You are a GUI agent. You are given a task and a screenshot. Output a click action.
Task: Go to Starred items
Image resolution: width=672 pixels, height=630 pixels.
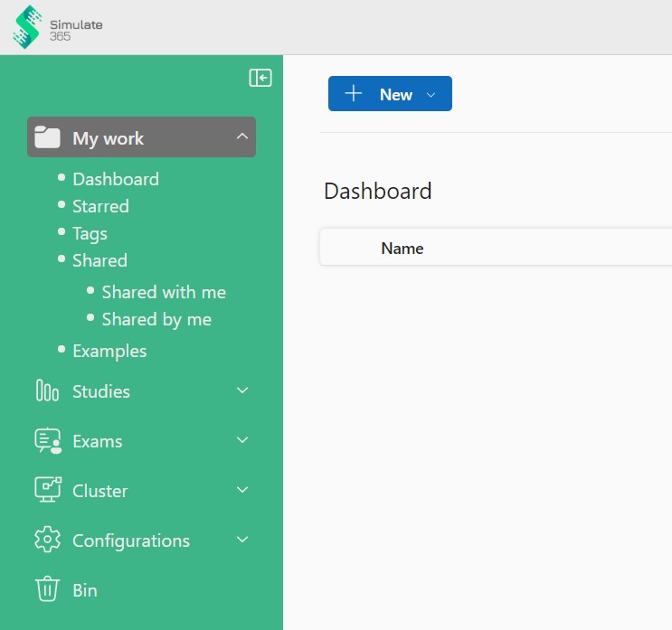pos(100,206)
